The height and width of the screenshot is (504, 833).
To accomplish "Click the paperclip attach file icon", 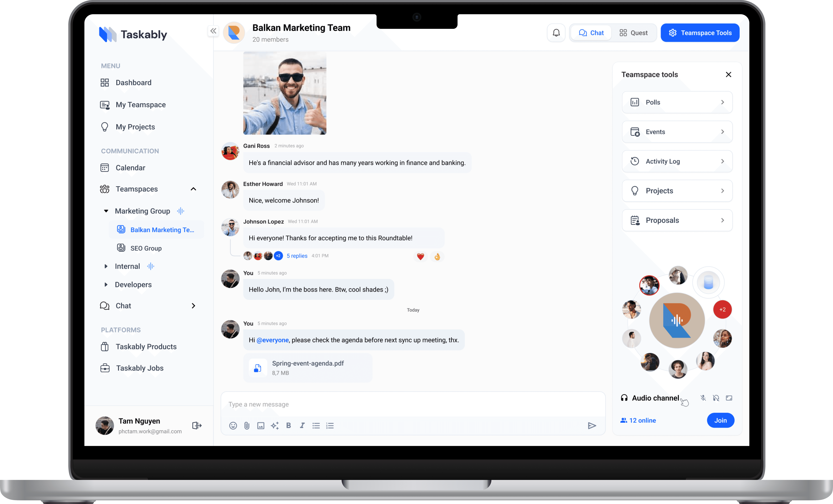I will pos(247,426).
